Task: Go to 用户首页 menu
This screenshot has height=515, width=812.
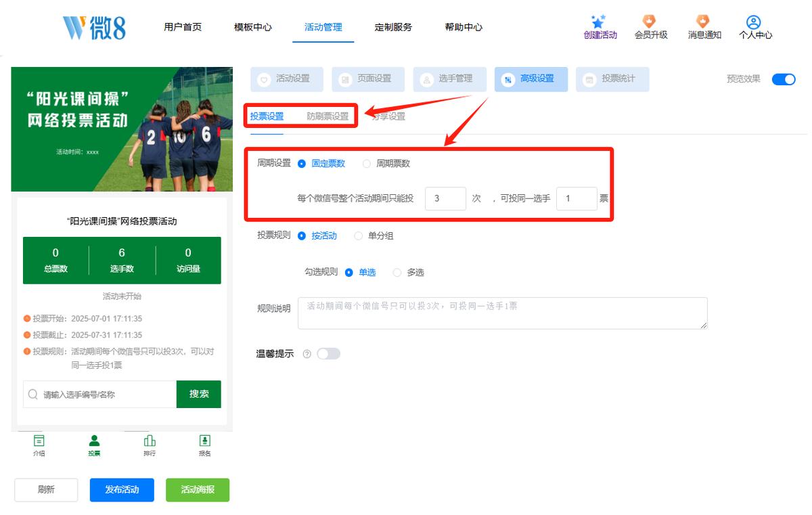Action: (x=183, y=27)
